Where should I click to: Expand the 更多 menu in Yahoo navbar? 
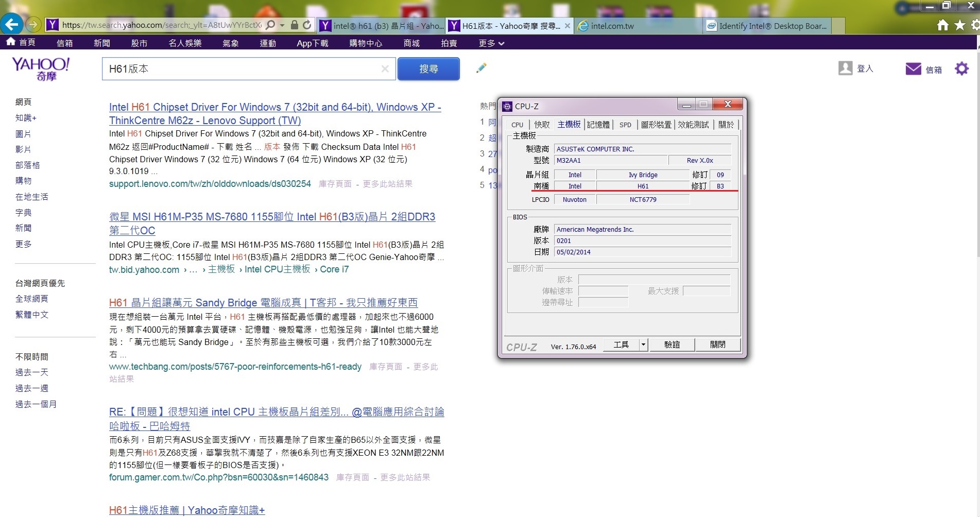coord(491,43)
